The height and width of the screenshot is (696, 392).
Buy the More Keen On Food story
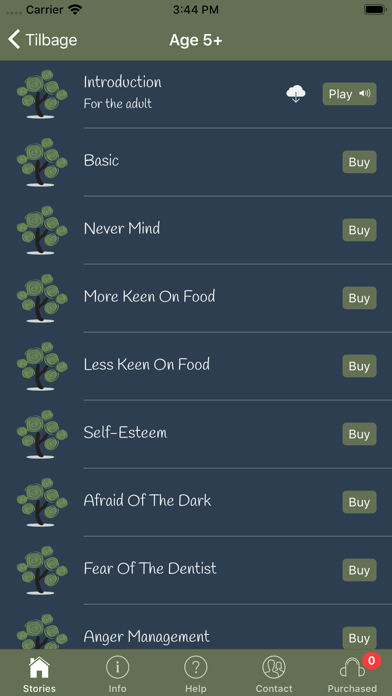(x=359, y=298)
